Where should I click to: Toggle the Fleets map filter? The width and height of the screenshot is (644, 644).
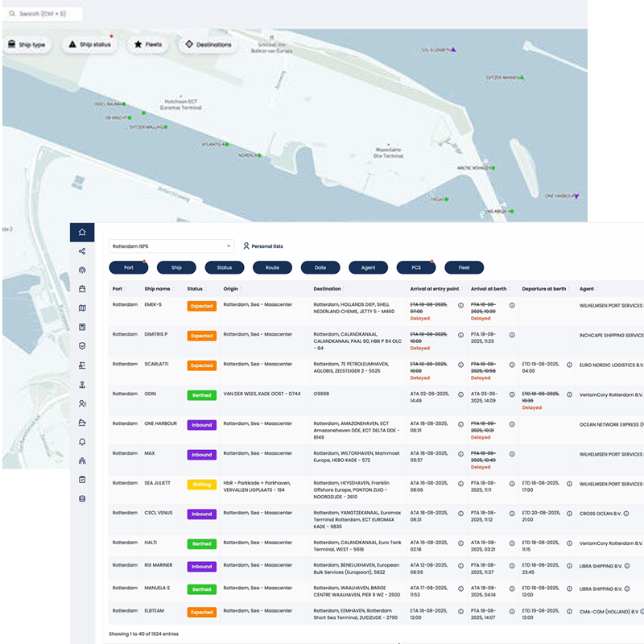[148, 45]
